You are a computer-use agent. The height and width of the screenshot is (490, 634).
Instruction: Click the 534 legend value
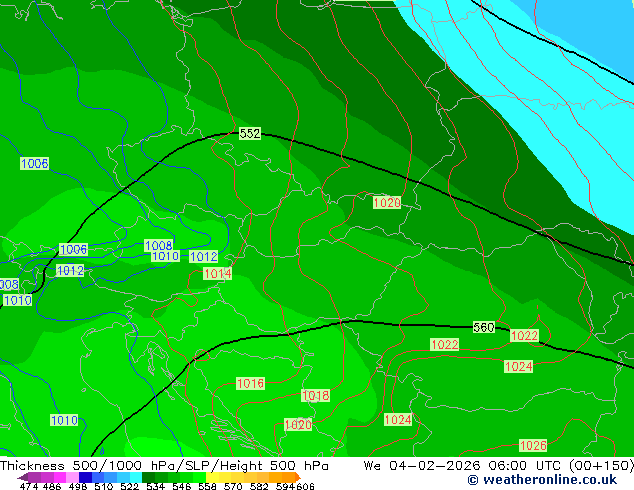pos(155,486)
